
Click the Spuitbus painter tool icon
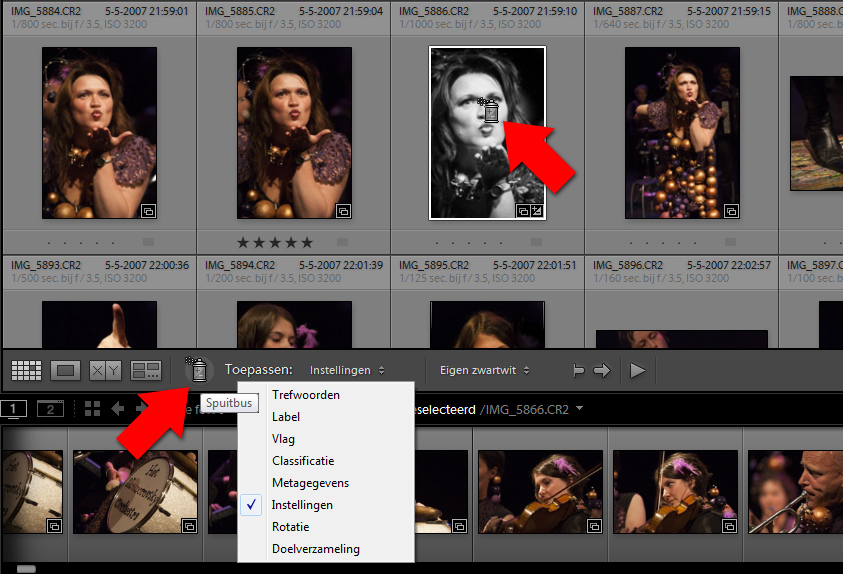[x=198, y=370]
